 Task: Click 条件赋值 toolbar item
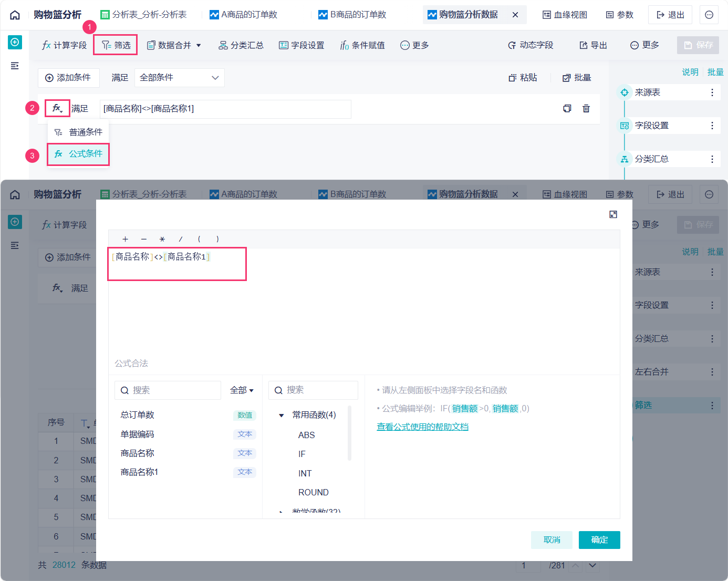pos(362,45)
